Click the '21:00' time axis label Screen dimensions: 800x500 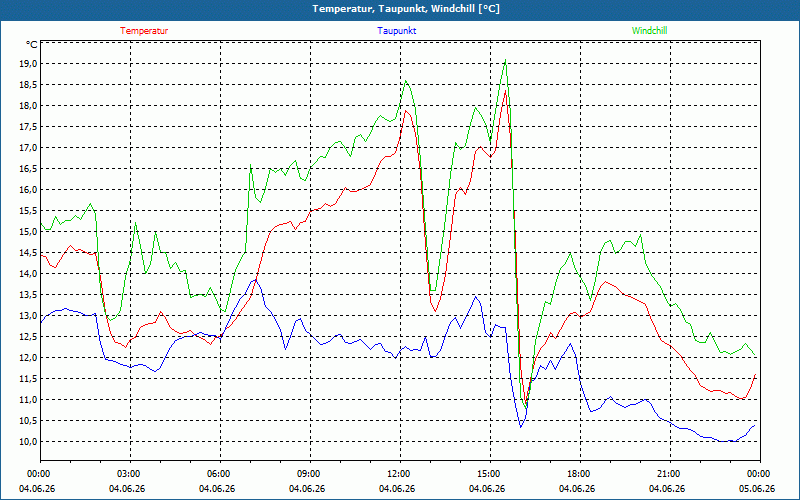667,474
